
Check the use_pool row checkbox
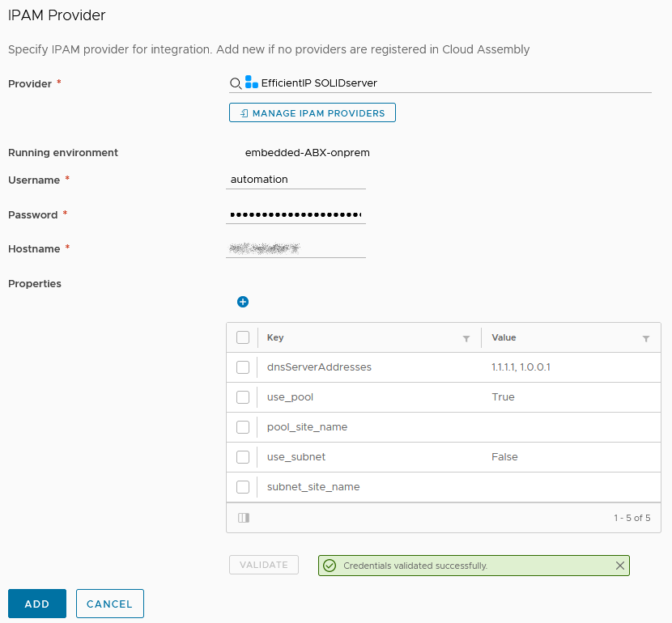243,397
